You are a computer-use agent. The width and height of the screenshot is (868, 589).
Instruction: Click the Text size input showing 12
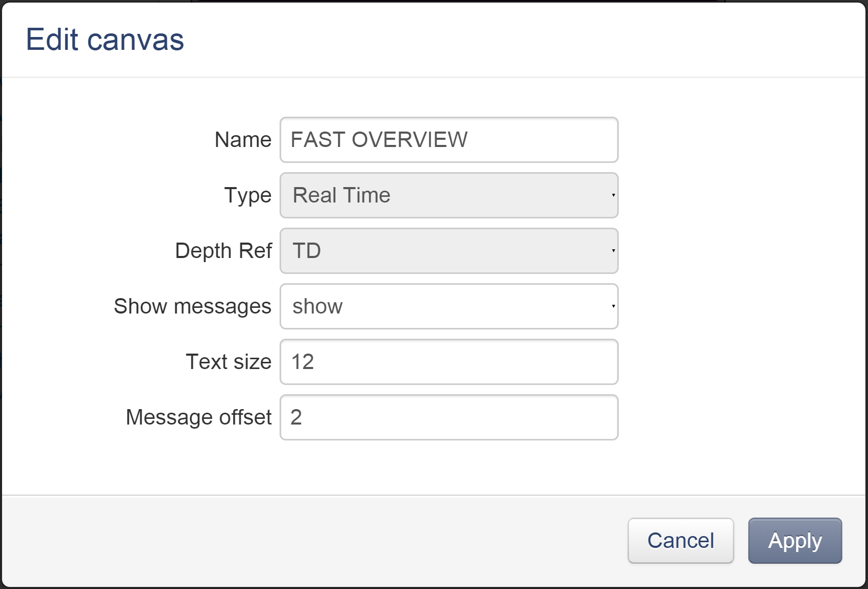click(448, 362)
